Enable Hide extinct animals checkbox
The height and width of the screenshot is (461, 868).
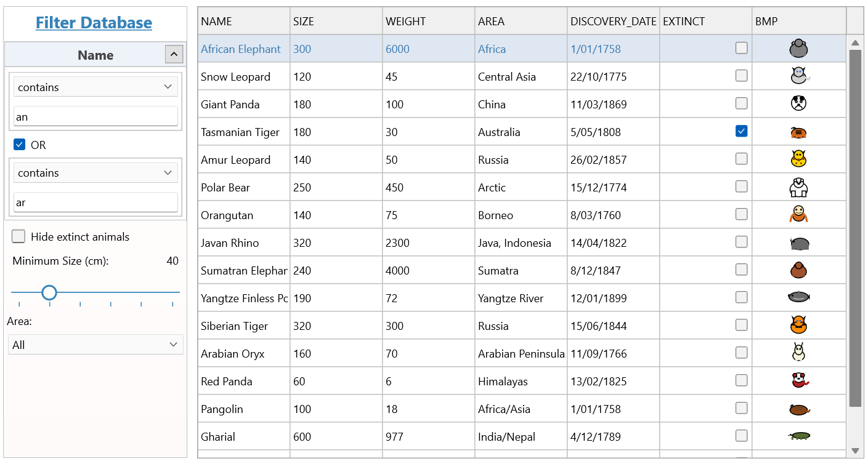tap(19, 236)
